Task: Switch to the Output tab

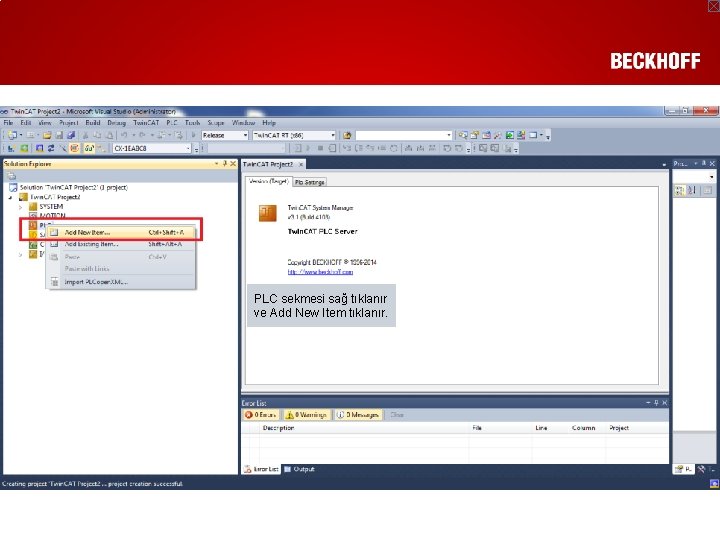Action: (299, 469)
